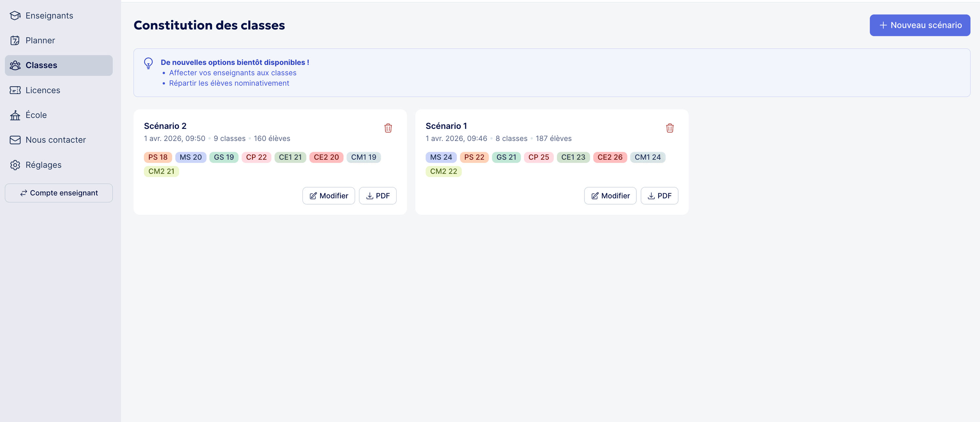Open the Planner page
Screen dimensions: 980x422
[x=40, y=40]
